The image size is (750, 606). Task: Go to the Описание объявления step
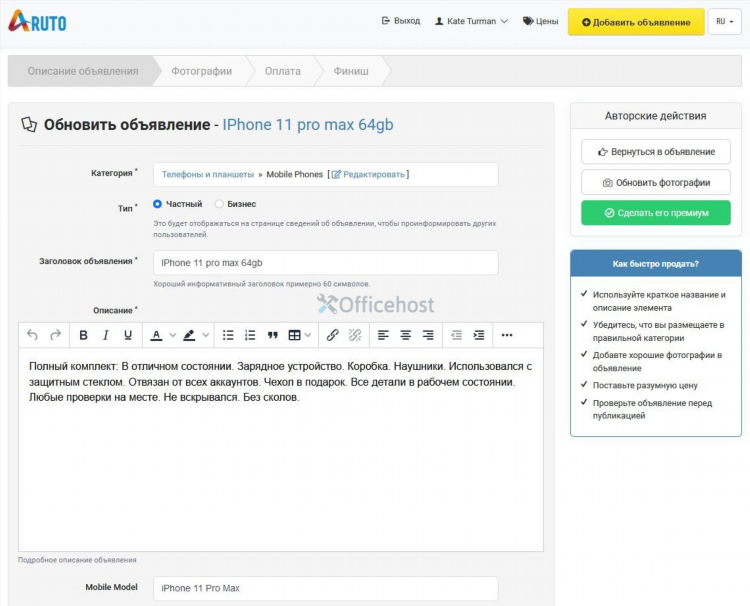pos(83,71)
